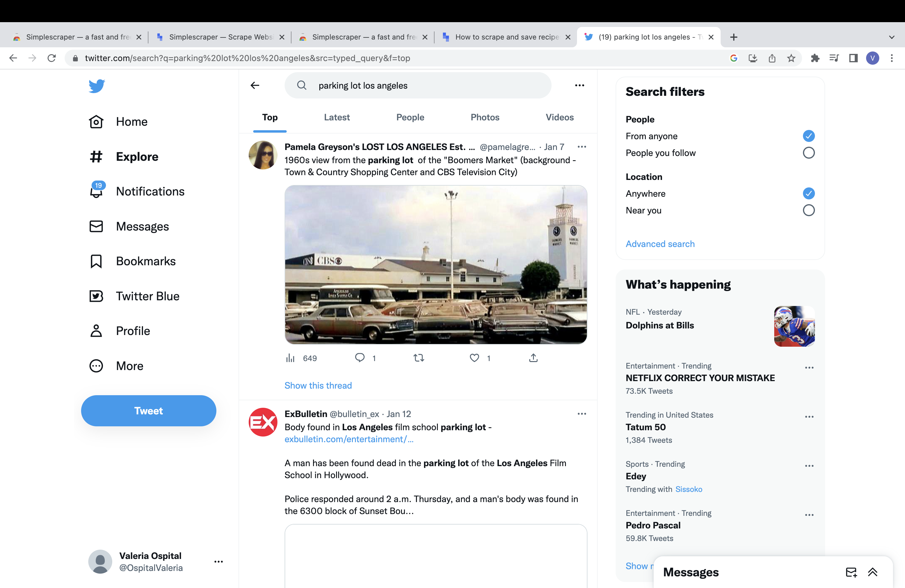
Task: Select the Anywhere location radio button
Action: point(808,194)
